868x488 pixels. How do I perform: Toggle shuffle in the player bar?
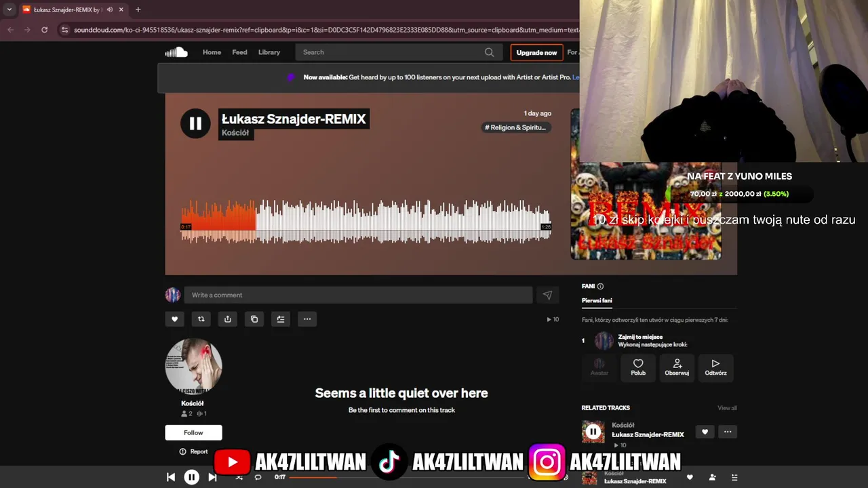point(239,477)
